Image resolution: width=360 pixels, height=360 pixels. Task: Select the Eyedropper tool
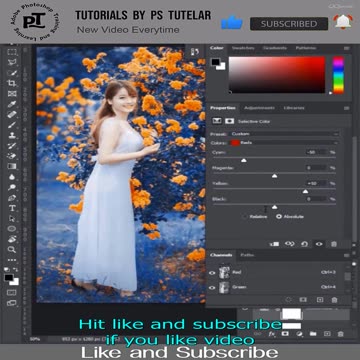[x=12, y=104]
